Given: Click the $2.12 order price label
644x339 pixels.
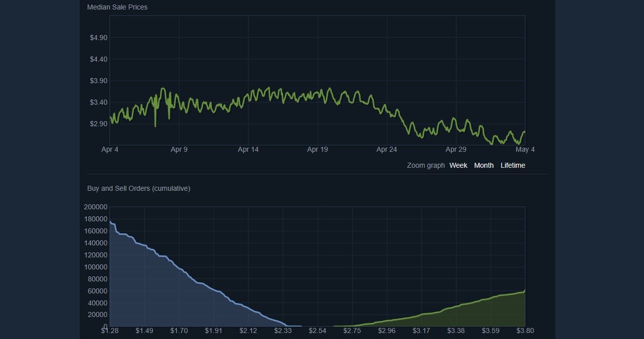Looking at the screenshot, I should pyautogui.click(x=248, y=331).
